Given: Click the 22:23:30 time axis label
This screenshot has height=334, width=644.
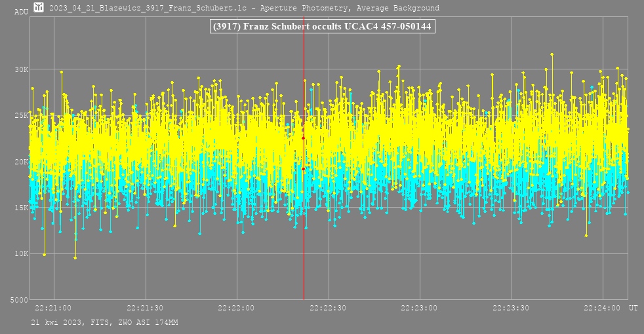Looking at the screenshot, I should (x=510, y=308).
